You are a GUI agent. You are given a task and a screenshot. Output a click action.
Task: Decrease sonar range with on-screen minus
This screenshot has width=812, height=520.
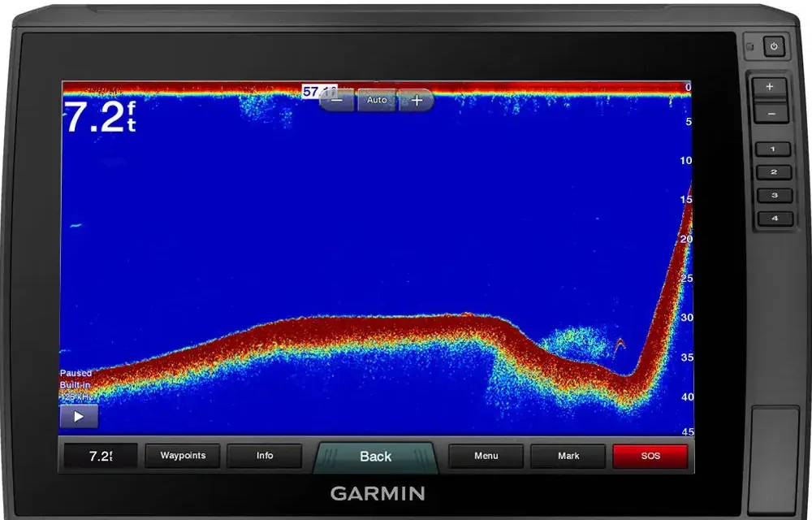[x=337, y=100]
